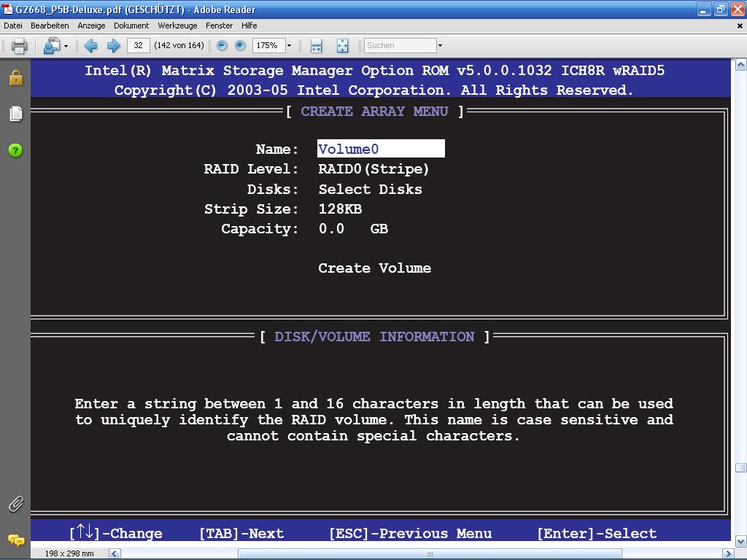Click the 'CREATE ARRAY MENU' heading text

tap(374, 112)
